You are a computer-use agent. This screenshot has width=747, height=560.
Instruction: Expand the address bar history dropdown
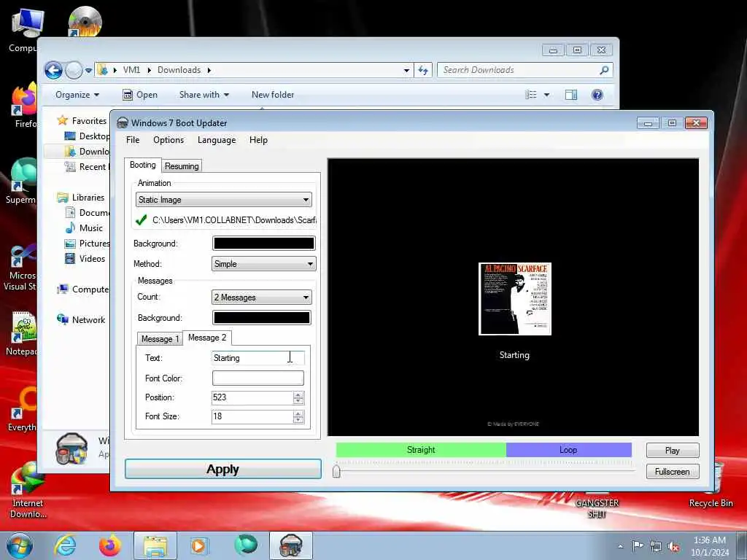pos(406,71)
